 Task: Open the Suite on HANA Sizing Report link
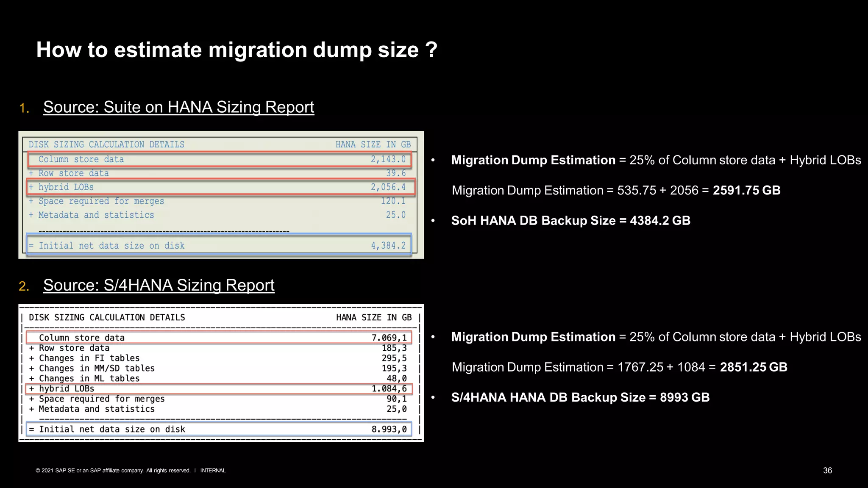pos(178,107)
